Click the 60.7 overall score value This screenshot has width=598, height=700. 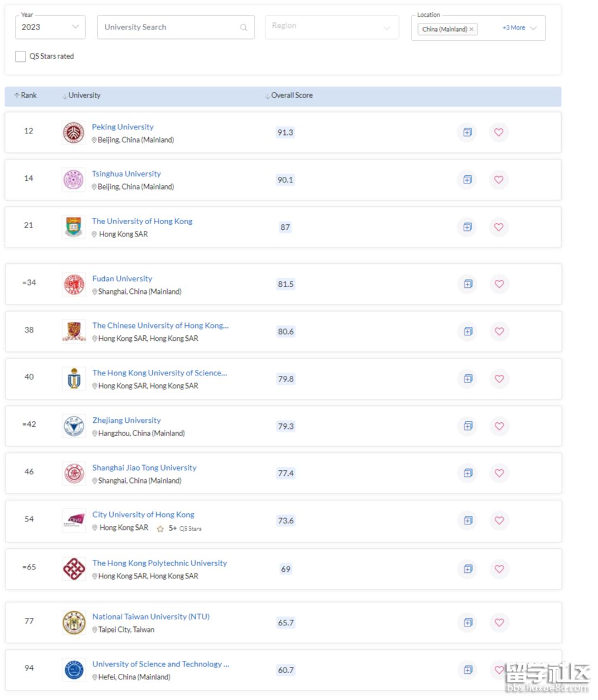click(x=286, y=670)
